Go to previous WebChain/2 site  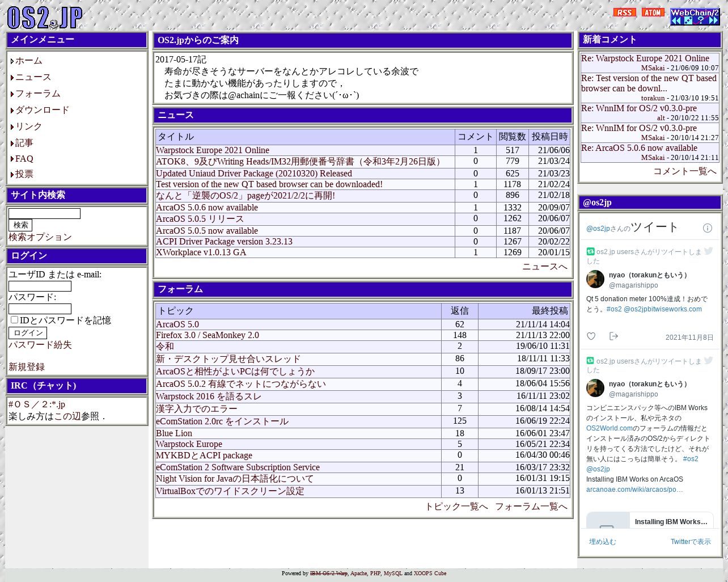coord(676,20)
